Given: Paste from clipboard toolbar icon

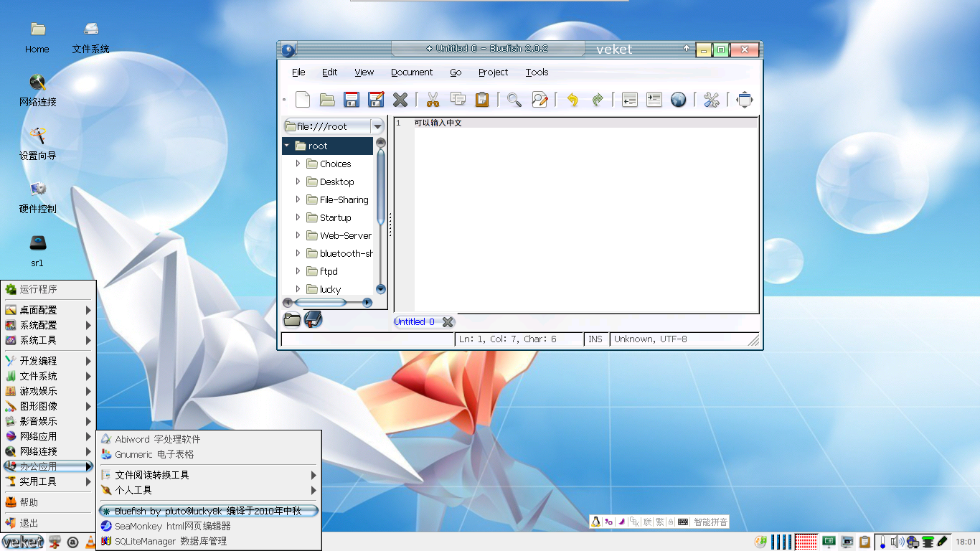Looking at the screenshot, I should coord(482,100).
